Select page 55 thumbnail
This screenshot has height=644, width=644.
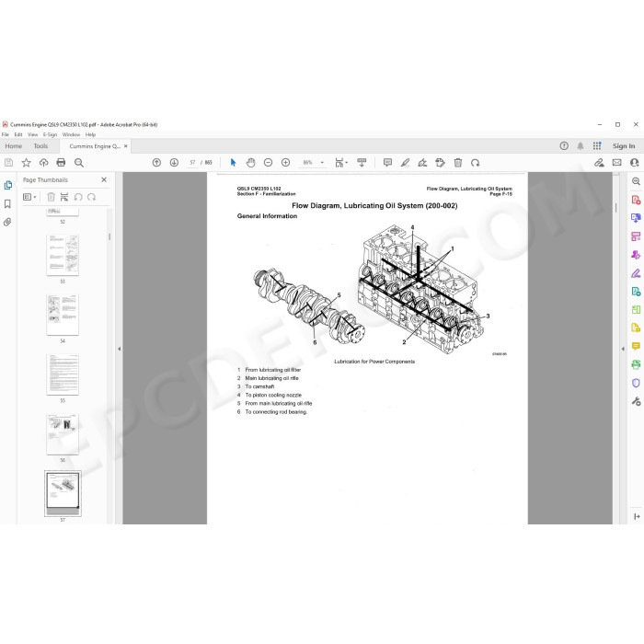coord(63,374)
